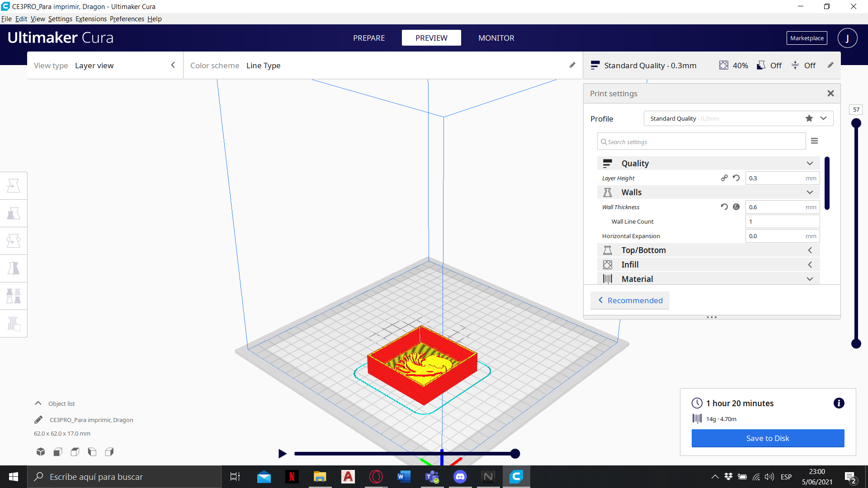The height and width of the screenshot is (488, 868).
Task: Open the Edit menu
Action: point(21,19)
